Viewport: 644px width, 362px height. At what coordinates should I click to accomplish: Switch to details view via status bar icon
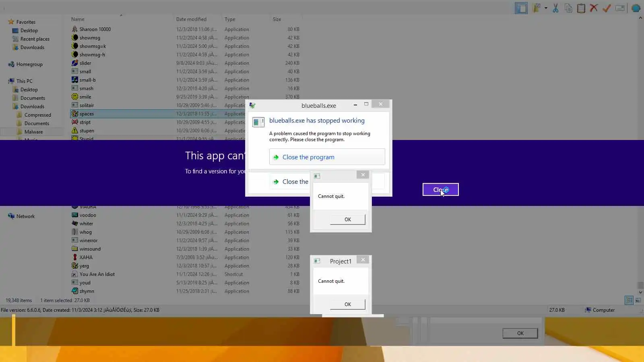(x=629, y=300)
